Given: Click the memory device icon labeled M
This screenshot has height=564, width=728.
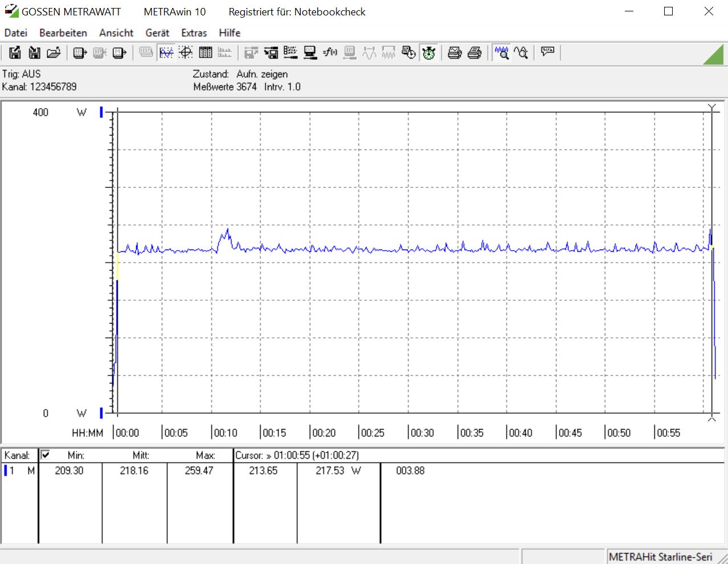Looking at the screenshot, I should tap(119, 53).
